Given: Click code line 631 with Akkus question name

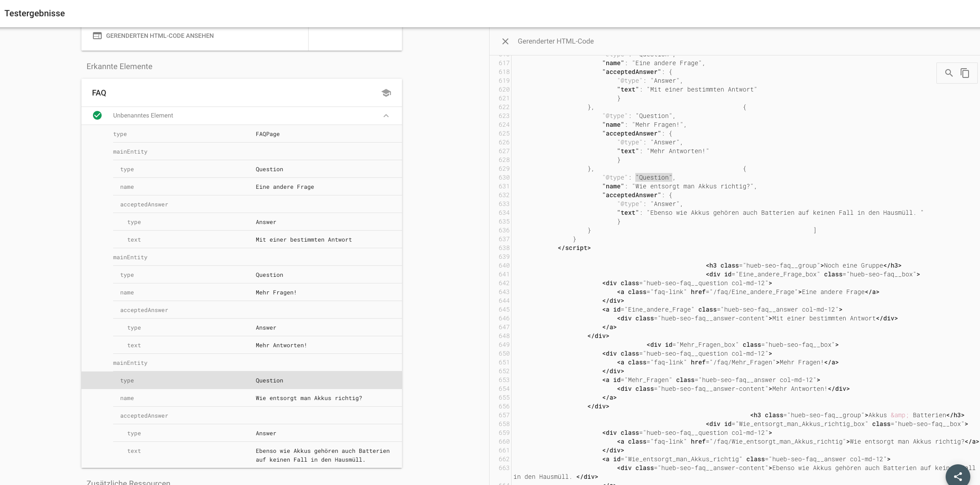Looking at the screenshot, I should (x=679, y=186).
